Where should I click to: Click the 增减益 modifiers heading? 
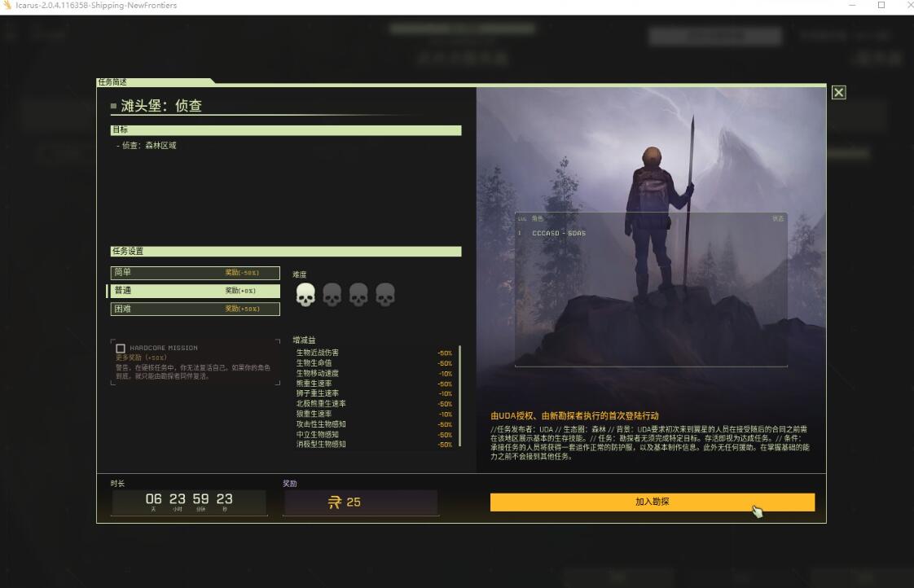point(305,340)
